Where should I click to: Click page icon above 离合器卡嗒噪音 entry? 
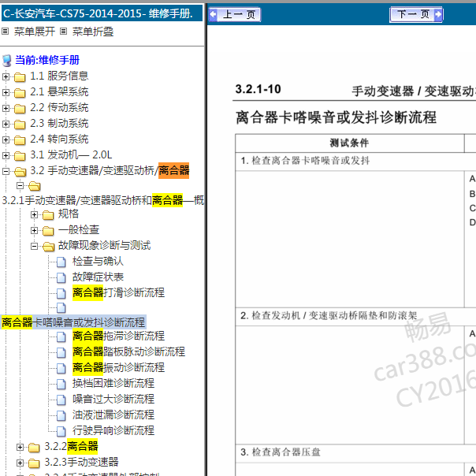(x=61, y=308)
